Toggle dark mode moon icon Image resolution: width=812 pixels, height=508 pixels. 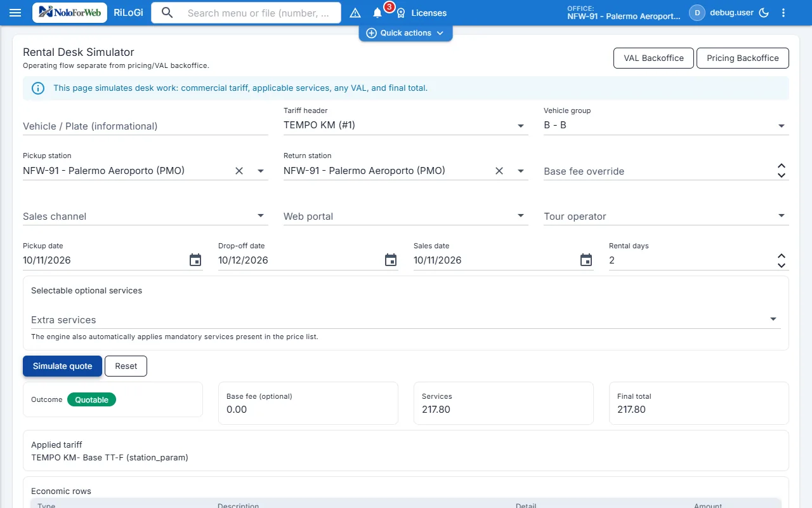coord(764,13)
